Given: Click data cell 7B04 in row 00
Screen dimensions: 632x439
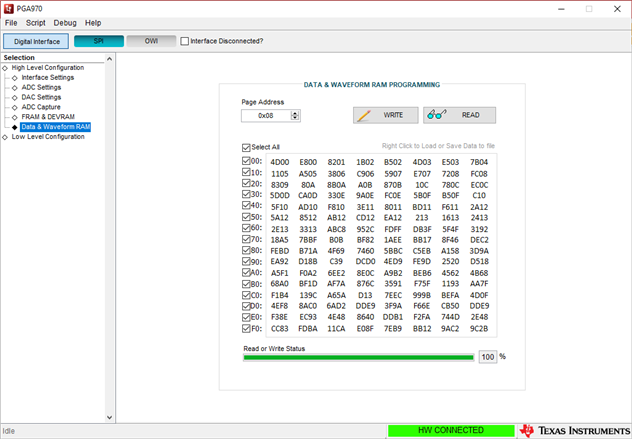Looking at the screenshot, I should [479, 162].
